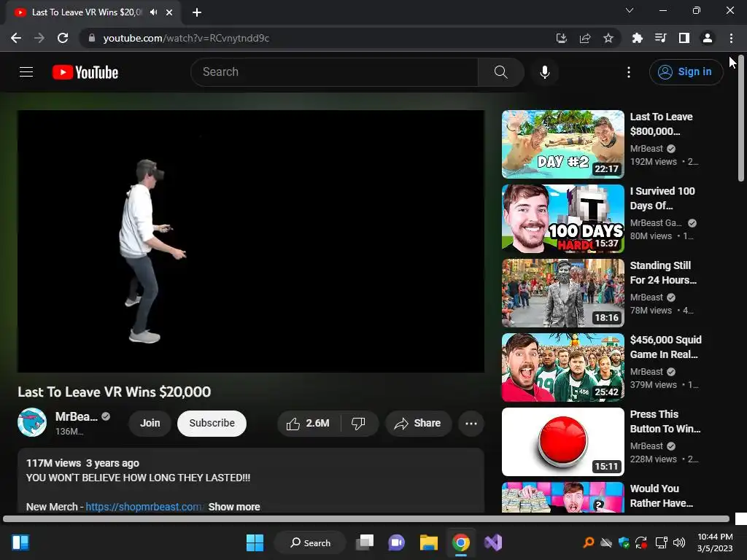Open Chrome profile icon
This screenshot has width=747, height=560.
(x=708, y=38)
